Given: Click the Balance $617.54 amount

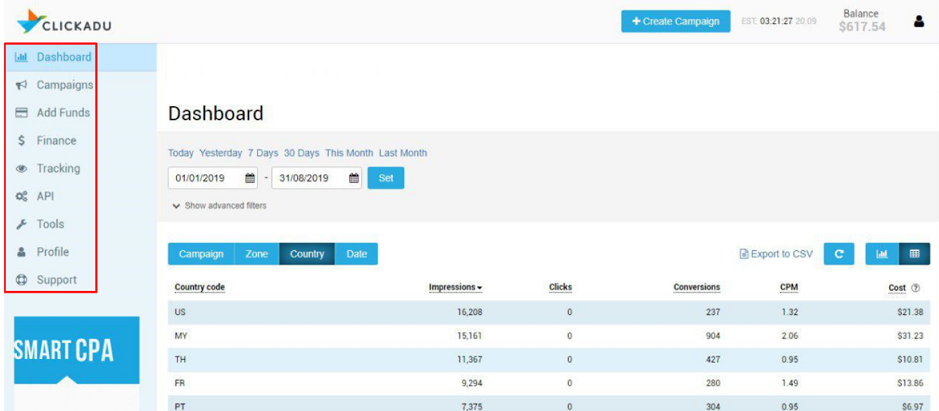Looking at the screenshot, I should point(862,27).
